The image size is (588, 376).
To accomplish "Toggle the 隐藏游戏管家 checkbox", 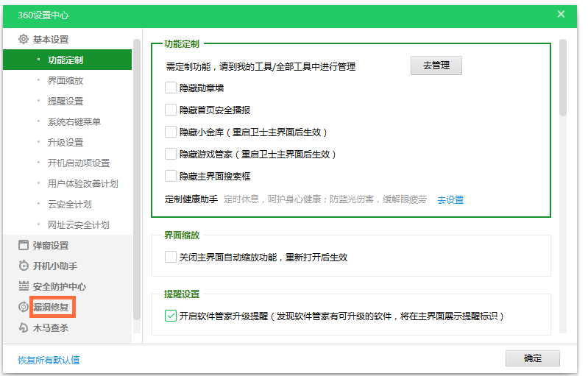I will (171, 154).
